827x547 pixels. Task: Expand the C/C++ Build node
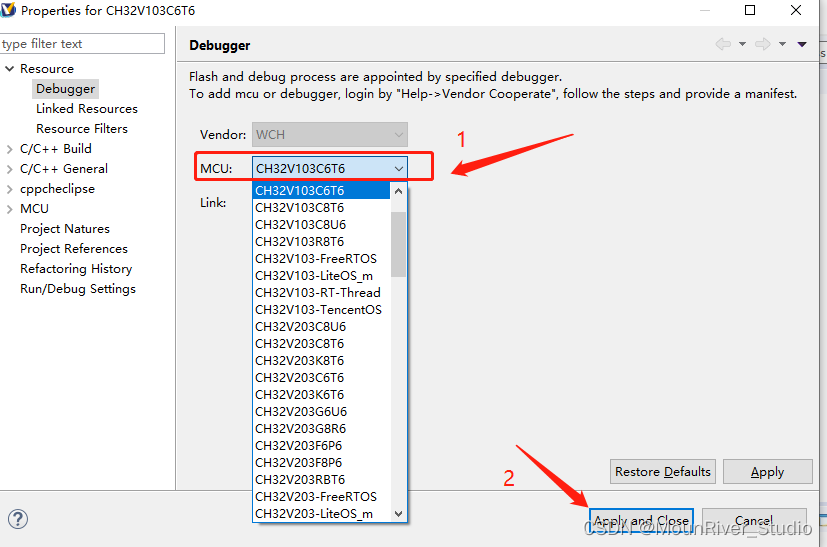point(9,149)
